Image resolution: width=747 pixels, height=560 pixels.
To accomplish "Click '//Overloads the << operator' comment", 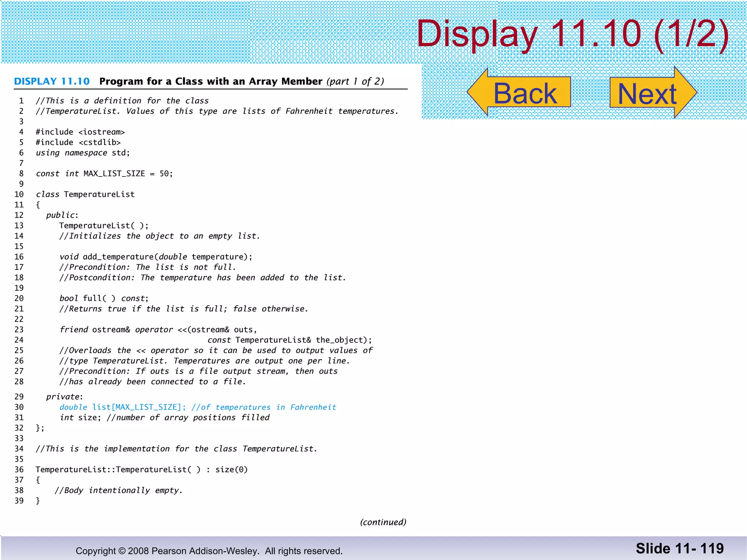I will [216, 350].
